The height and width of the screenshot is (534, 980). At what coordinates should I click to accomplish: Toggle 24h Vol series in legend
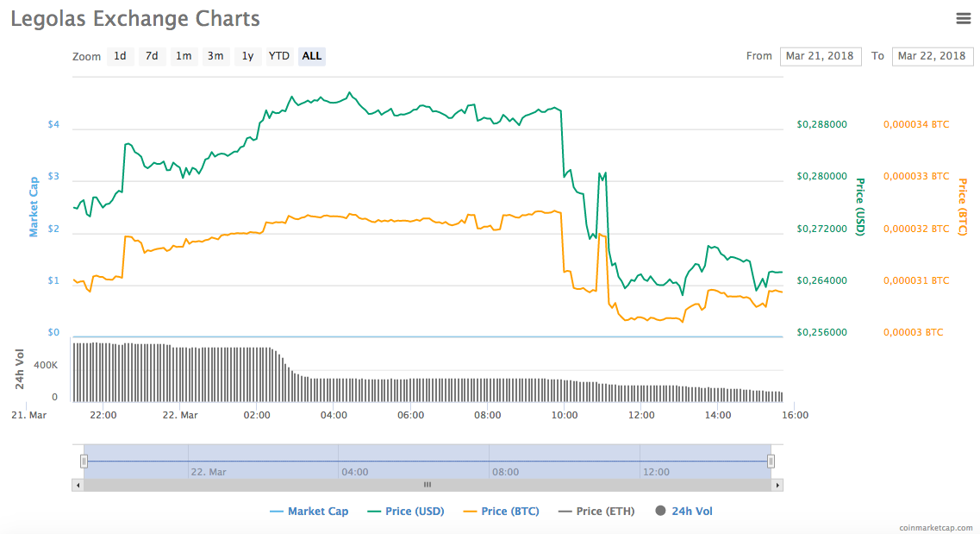[684, 512]
